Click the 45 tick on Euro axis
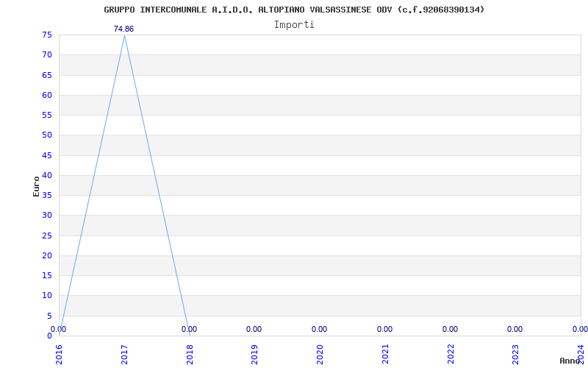588x368 pixels. tap(47, 155)
